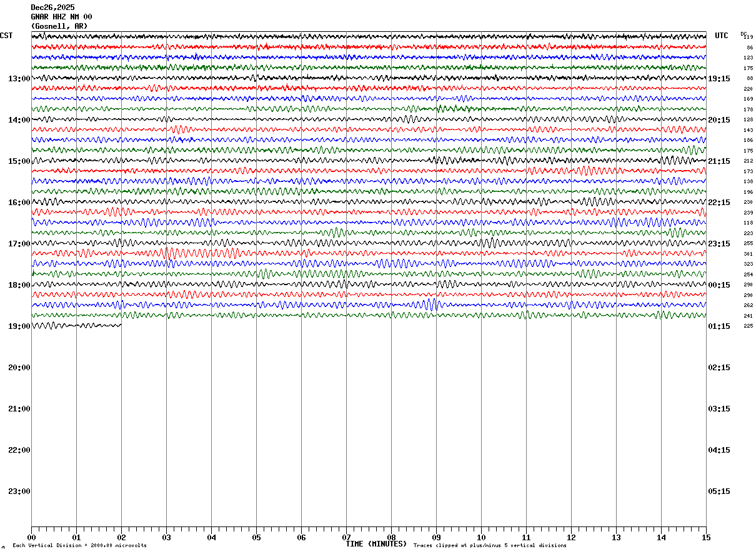Image resolution: width=756 pixels, height=554 pixels.
Task: Select the final minute tick label 15
Action: click(706, 538)
